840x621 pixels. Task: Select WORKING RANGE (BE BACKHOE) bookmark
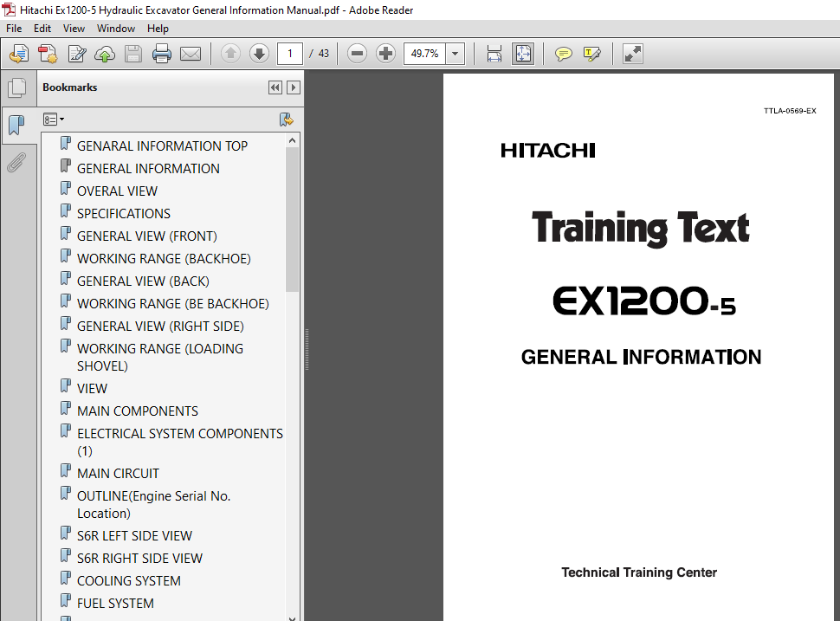173,303
